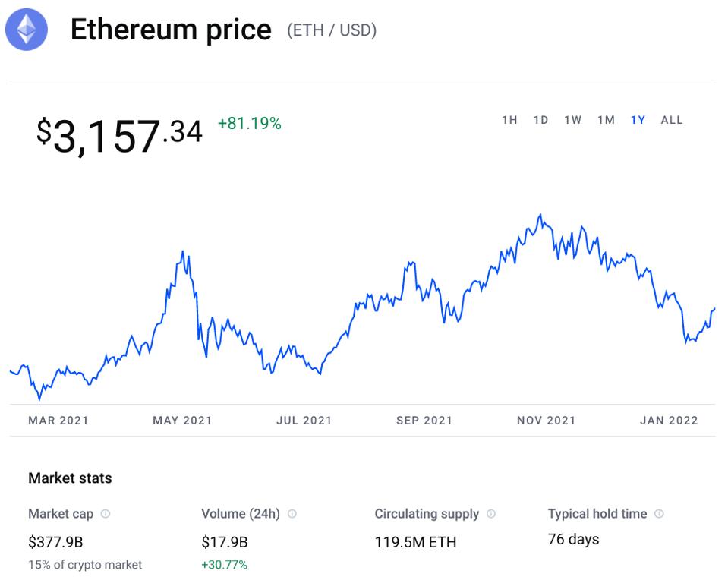Show ALL time price history
The height and width of the screenshot is (580, 728).
[x=672, y=120]
